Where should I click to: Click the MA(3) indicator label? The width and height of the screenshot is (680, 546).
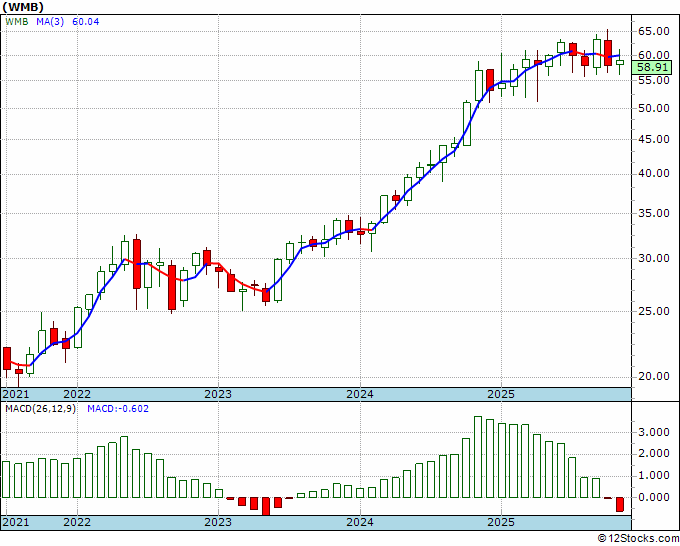click(50, 22)
